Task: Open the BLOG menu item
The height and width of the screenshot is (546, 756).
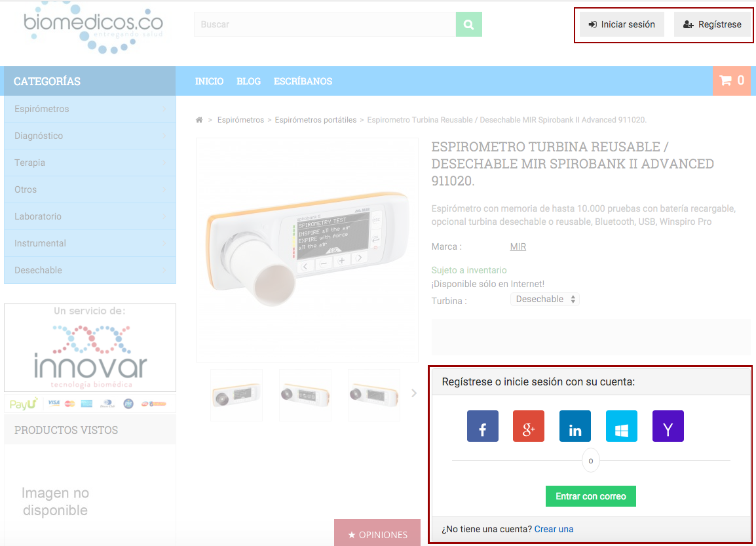Action: [249, 81]
